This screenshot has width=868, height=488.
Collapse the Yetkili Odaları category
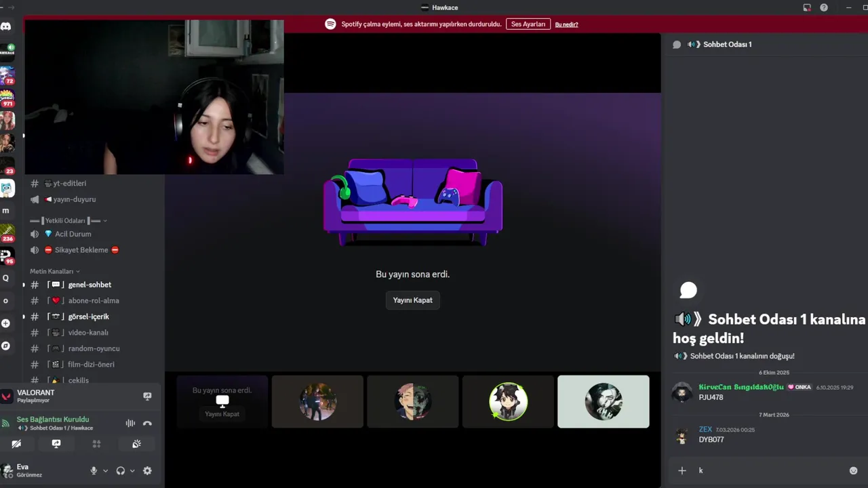pyautogui.click(x=68, y=220)
